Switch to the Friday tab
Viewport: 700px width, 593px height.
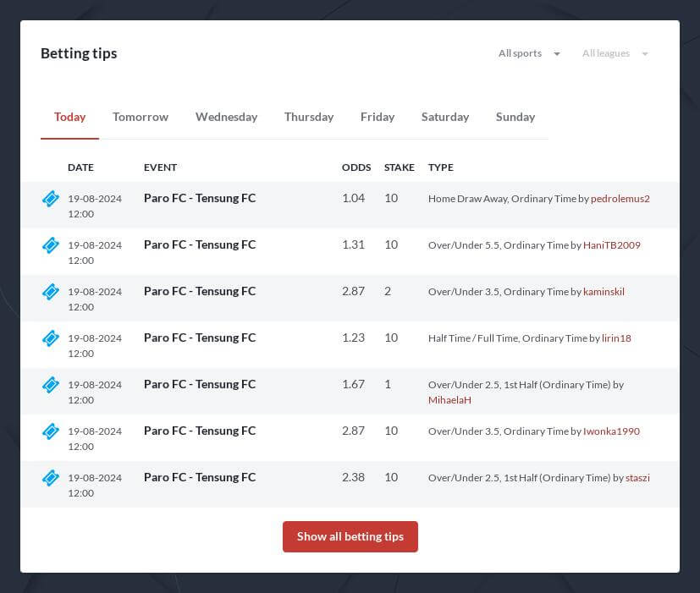(x=378, y=117)
